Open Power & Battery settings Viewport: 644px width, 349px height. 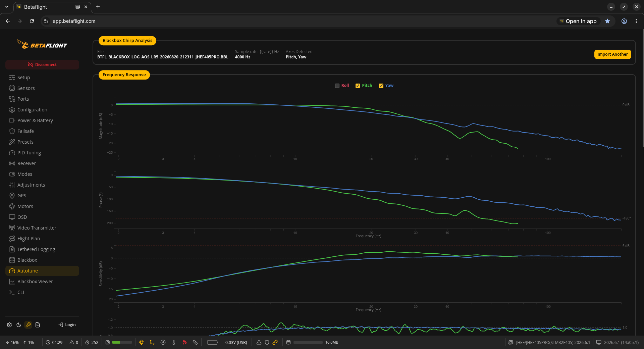coord(42,120)
